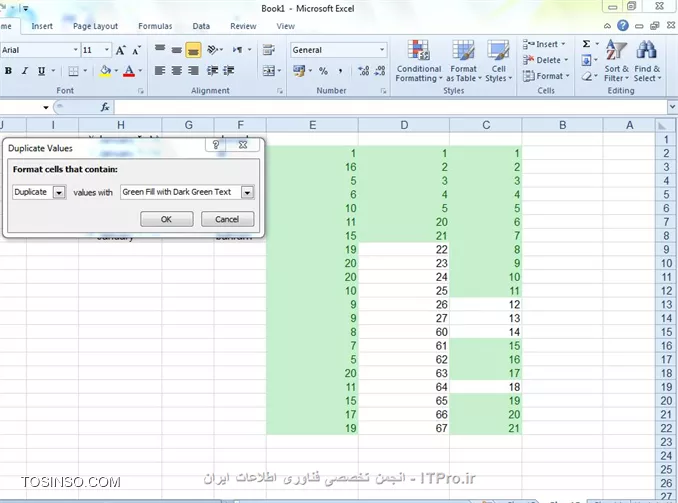This screenshot has height=503, width=678.
Task: Open the Conditional Formatting menu
Action: click(x=419, y=61)
